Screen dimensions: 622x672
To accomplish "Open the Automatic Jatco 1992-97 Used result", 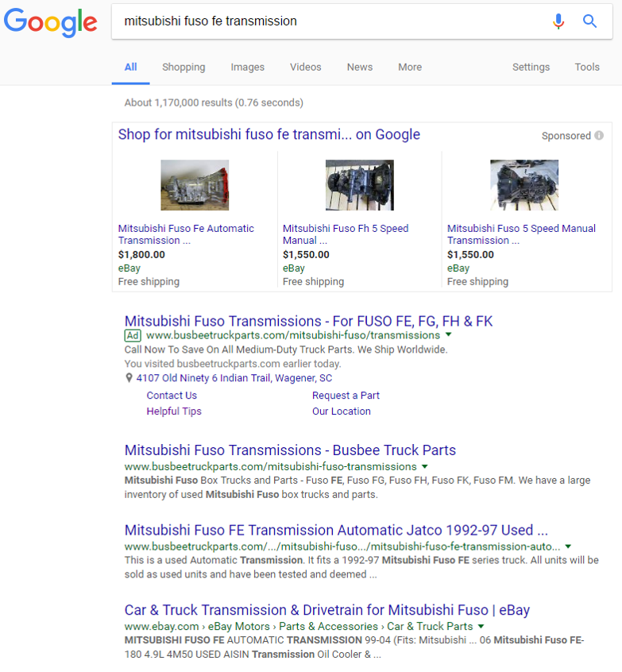I will coord(336,530).
